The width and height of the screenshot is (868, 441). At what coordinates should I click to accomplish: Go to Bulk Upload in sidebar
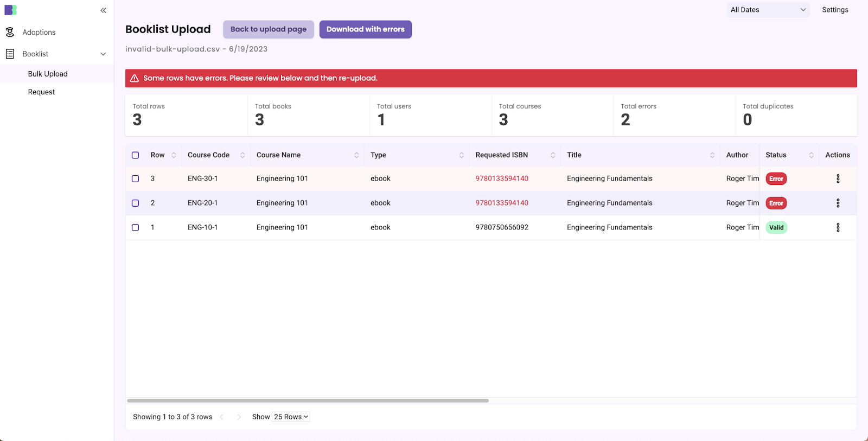click(48, 74)
